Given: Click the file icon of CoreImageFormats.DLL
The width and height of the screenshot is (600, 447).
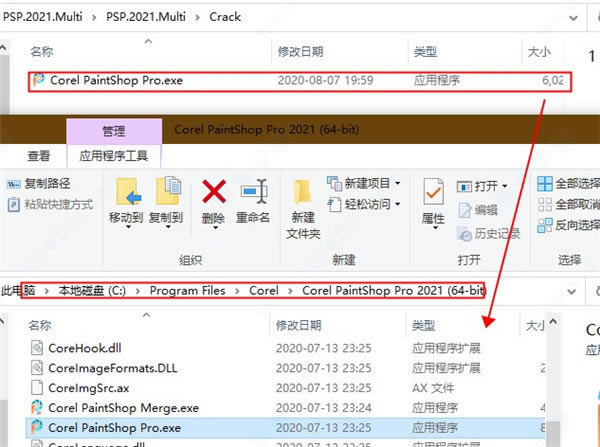Looking at the screenshot, I should pos(37,368).
